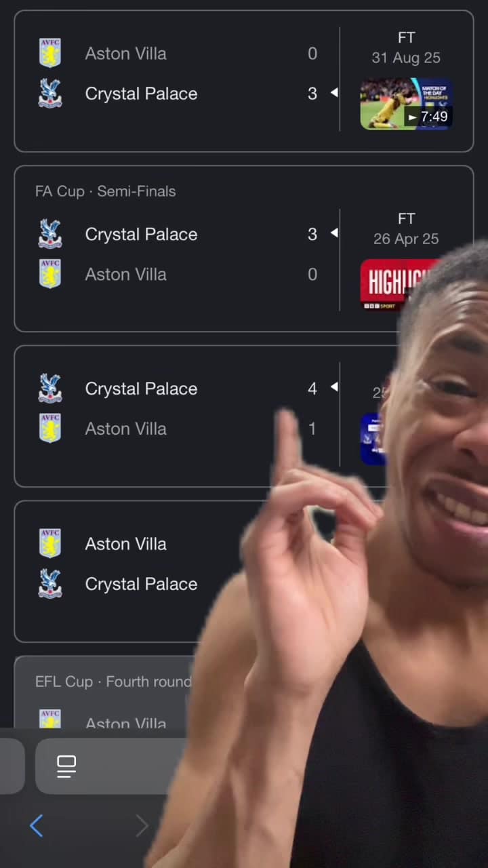Select Crystal Palace in the 4-1 result
Screen dimensions: 488x868
[x=141, y=389]
